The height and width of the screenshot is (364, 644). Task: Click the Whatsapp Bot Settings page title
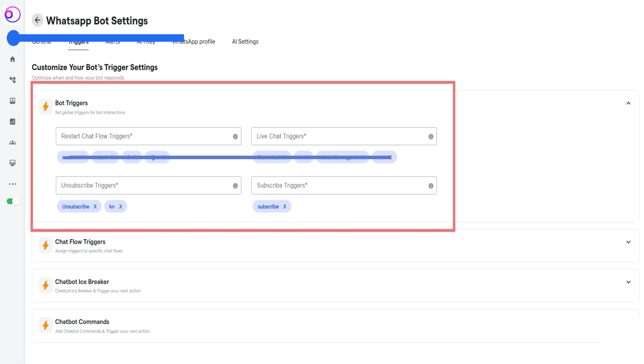(x=97, y=21)
